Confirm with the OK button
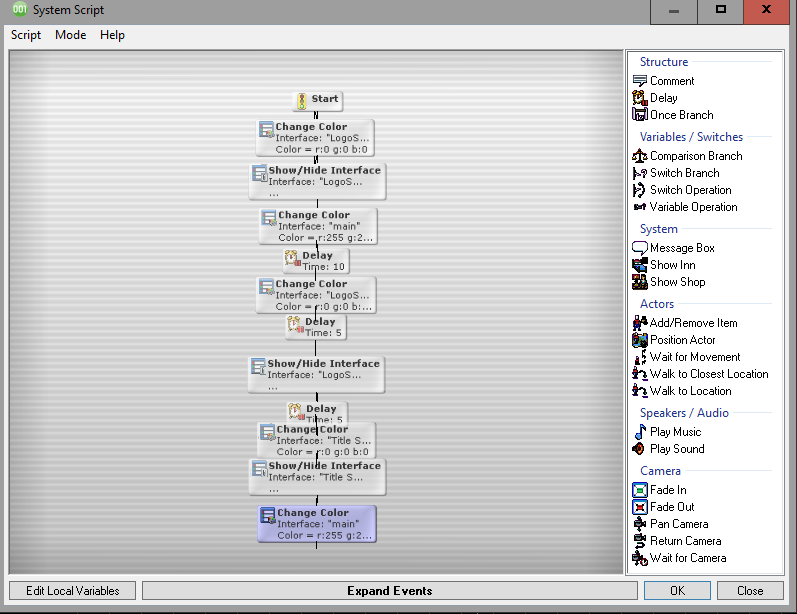The width and height of the screenshot is (797, 614). (677, 591)
